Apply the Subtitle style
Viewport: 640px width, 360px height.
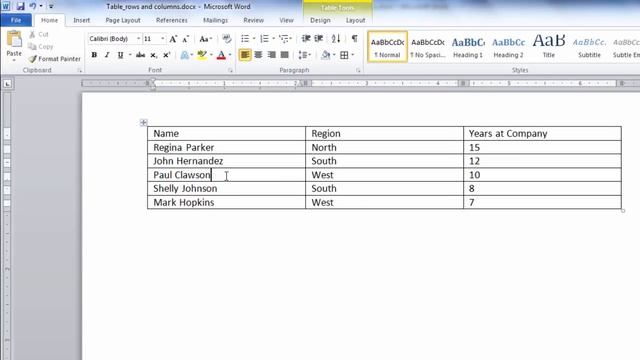tap(589, 47)
